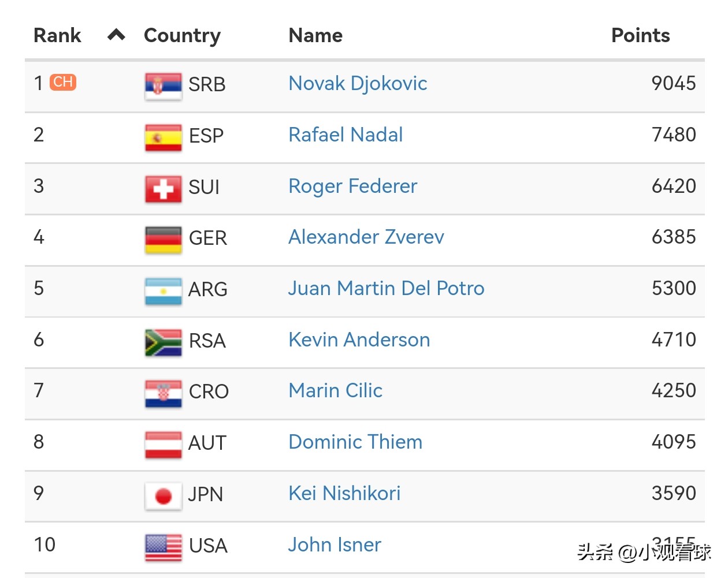The height and width of the screenshot is (578, 728).
Task: Click the Points column header
Action: tap(640, 35)
